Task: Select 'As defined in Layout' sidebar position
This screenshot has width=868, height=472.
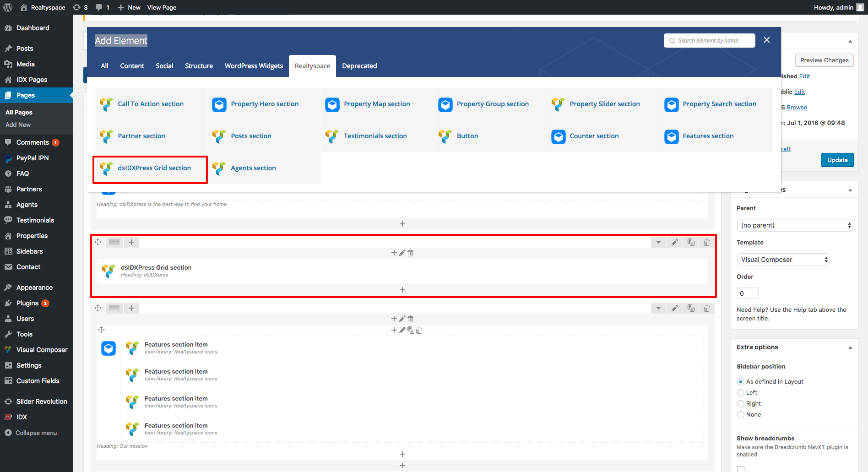Action: pos(740,382)
